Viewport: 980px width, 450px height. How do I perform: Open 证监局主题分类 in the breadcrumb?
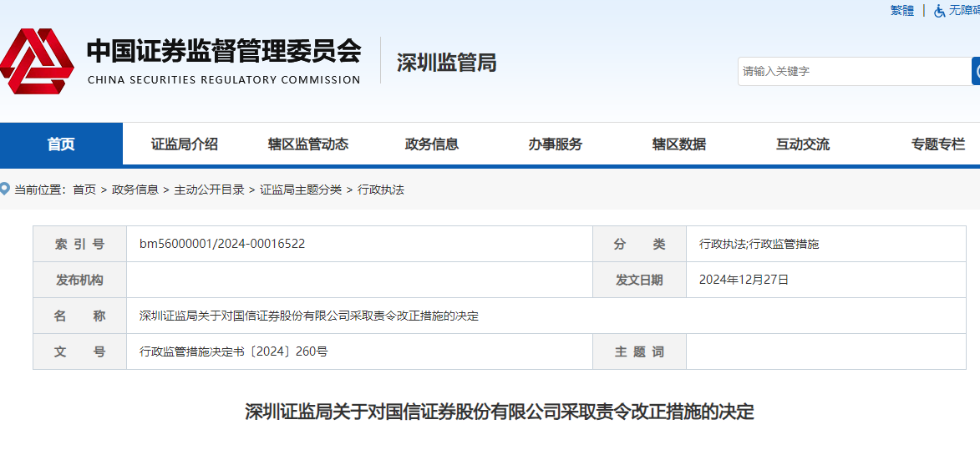(301, 190)
